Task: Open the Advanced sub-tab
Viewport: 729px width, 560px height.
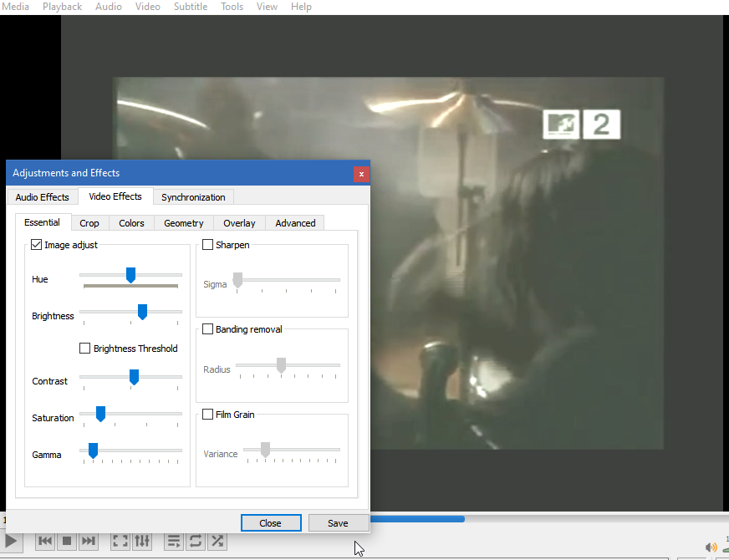Action: coord(295,223)
